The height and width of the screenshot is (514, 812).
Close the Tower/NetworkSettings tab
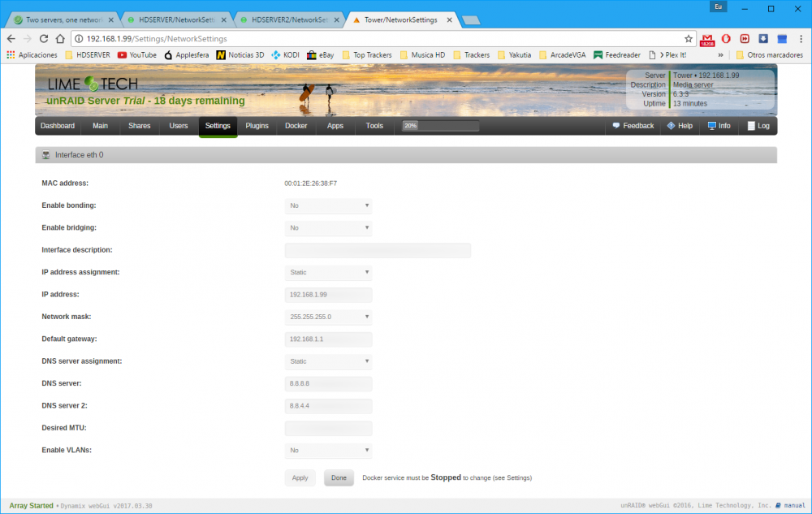point(450,19)
